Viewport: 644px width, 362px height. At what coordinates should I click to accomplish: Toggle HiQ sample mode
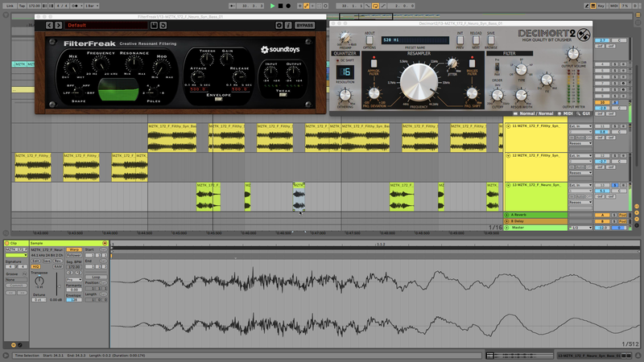pyautogui.click(x=35, y=266)
